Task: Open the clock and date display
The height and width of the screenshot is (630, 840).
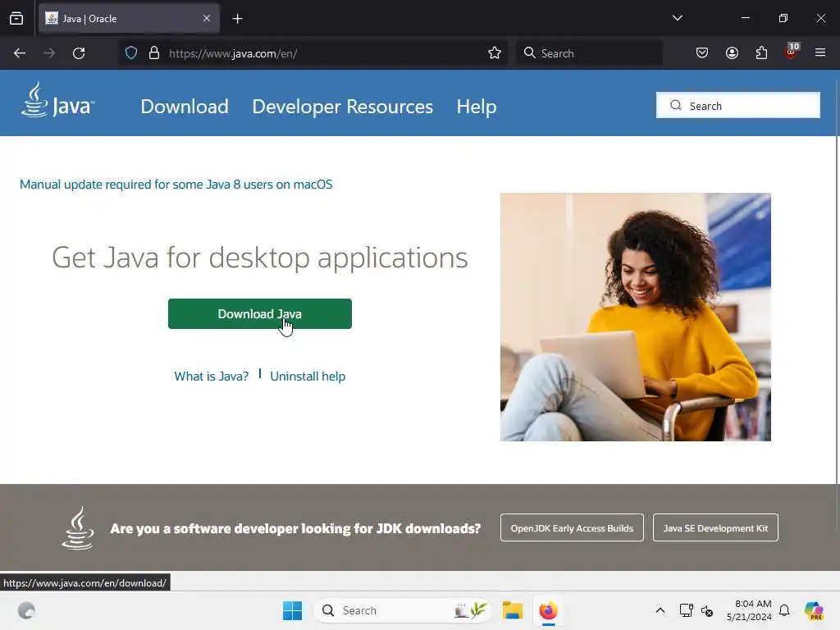Action: (x=749, y=610)
